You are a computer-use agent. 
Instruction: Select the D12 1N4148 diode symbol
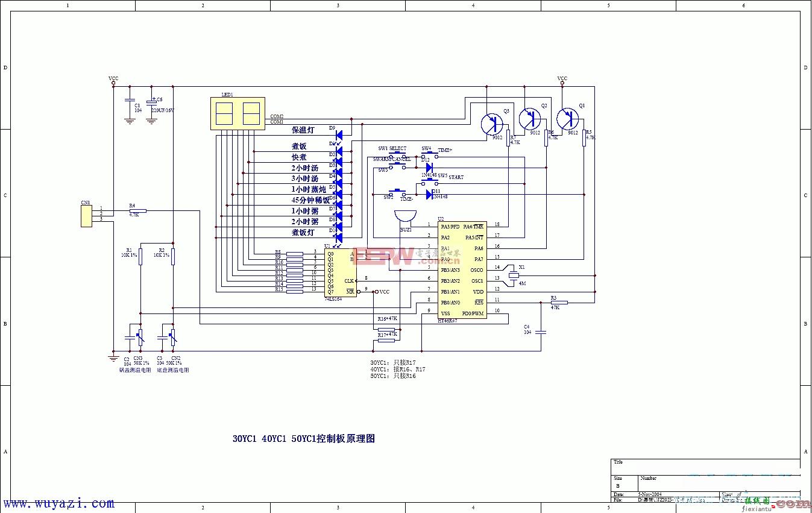(x=429, y=167)
